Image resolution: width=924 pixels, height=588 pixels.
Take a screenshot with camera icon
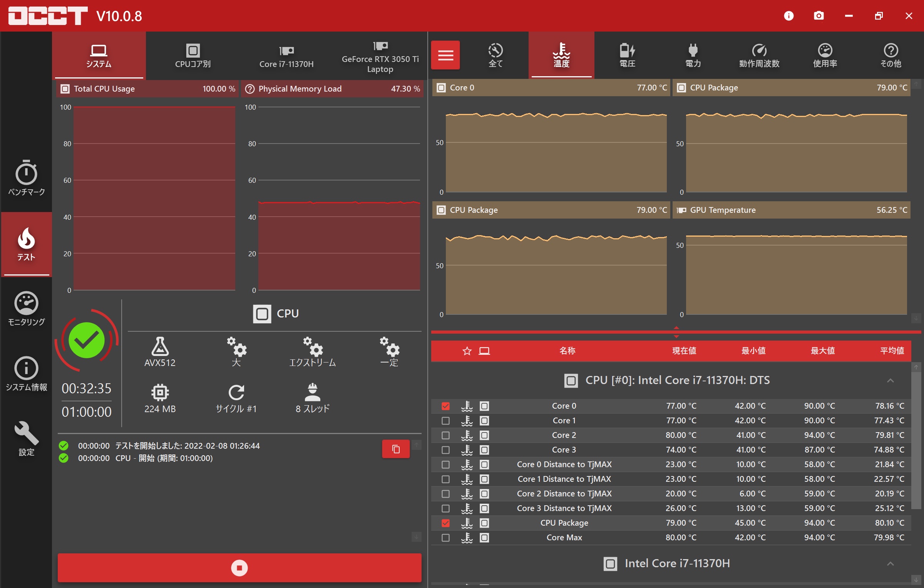point(819,16)
